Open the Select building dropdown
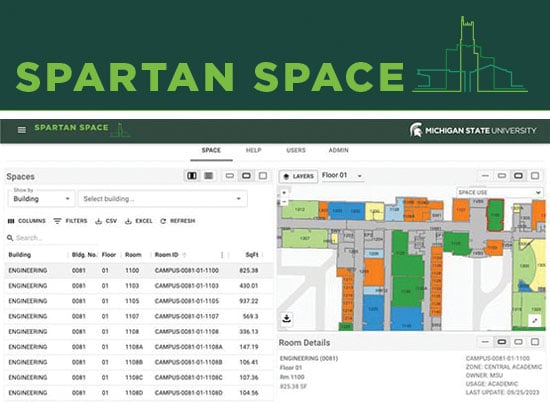Viewport: 550px width, 410px height. [x=163, y=199]
